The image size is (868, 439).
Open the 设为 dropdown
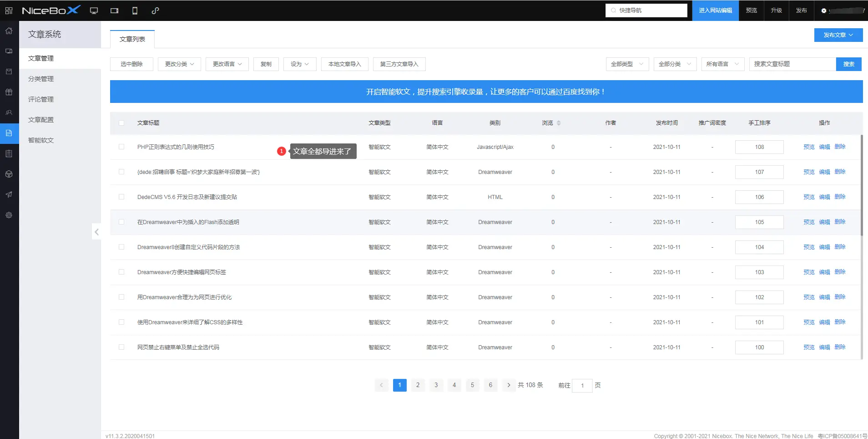(x=300, y=64)
